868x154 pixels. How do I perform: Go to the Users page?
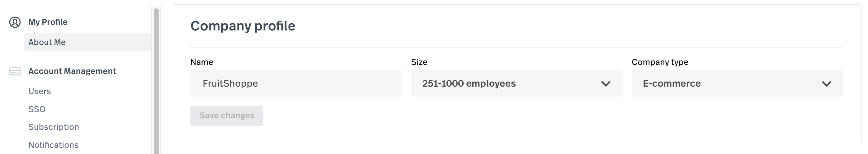[40, 92]
